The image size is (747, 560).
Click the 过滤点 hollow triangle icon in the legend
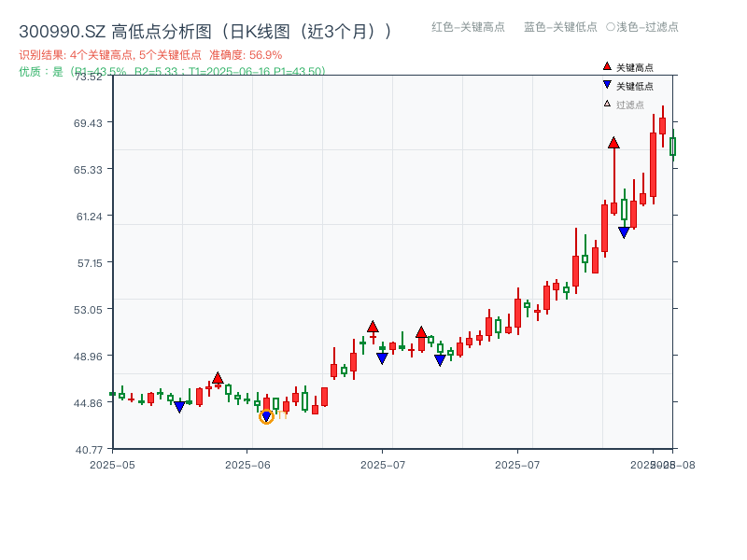[x=605, y=105]
